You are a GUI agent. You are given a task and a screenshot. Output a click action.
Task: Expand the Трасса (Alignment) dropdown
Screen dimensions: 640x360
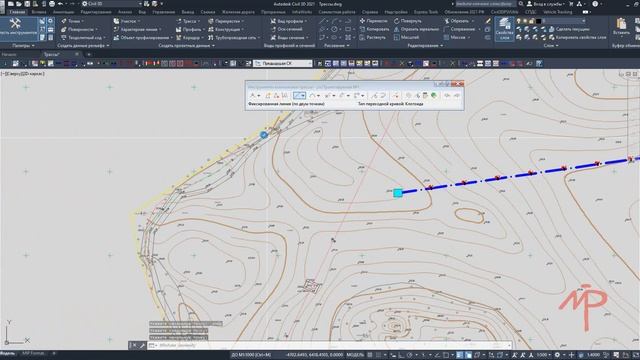[x=199, y=21]
